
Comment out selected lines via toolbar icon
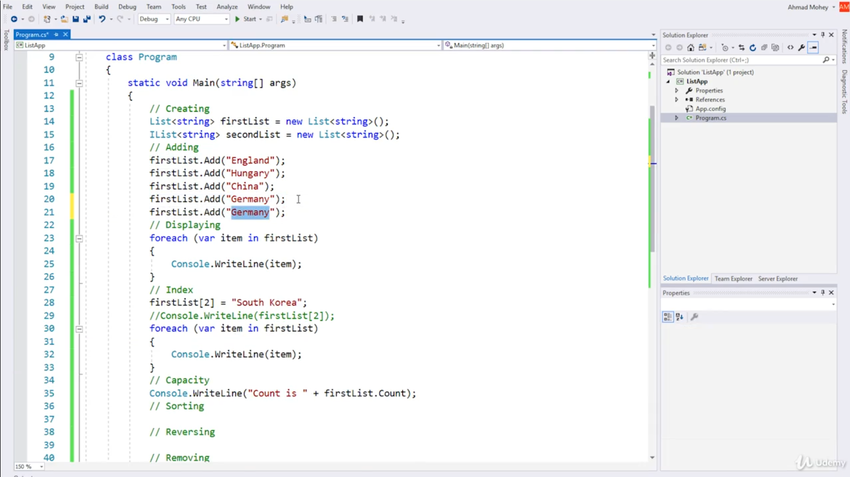[x=334, y=19]
